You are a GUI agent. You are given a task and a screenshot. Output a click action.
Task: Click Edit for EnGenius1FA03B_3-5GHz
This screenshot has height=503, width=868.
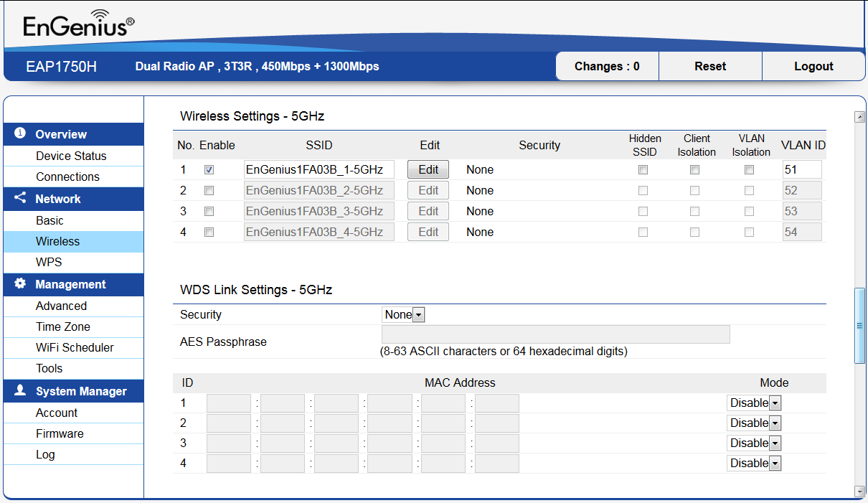[428, 212]
